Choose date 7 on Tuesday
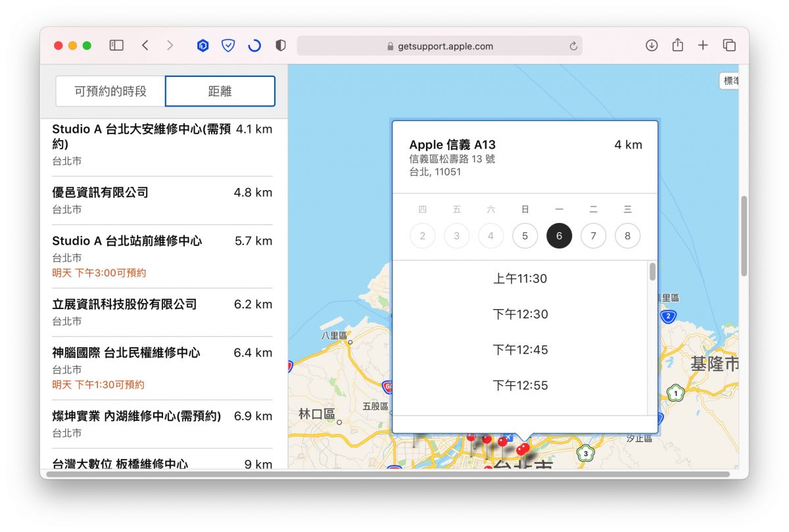Image resolution: width=789 pixels, height=532 pixels. [x=593, y=235]
